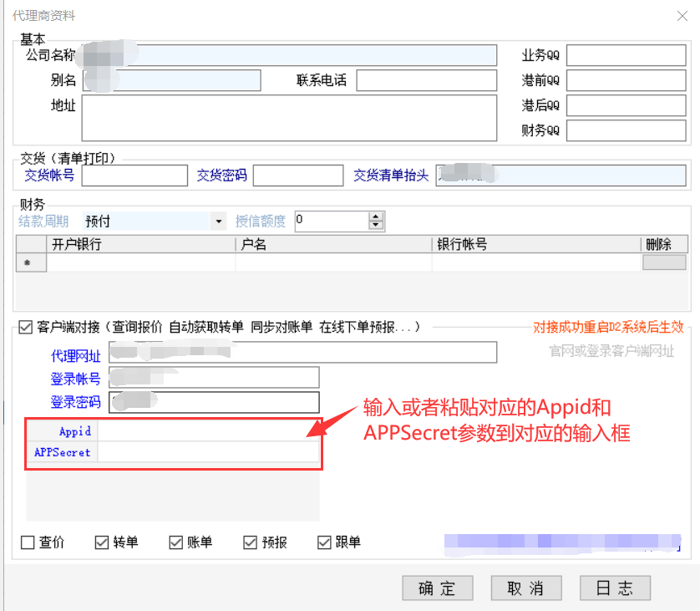Focus the APPSecret input field
700x611 pixels.
209,452
